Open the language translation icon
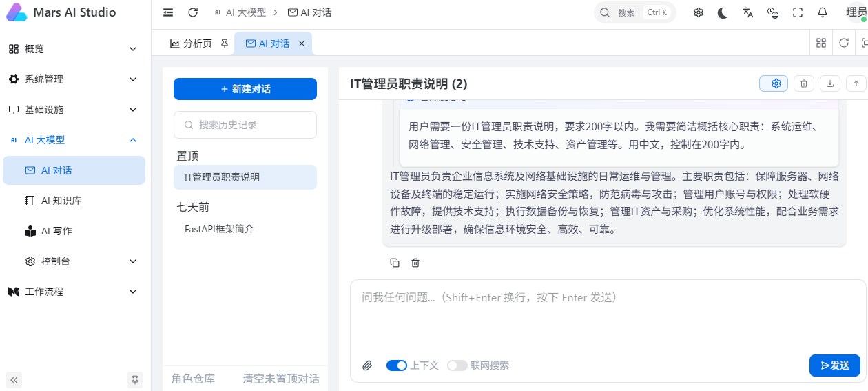Viewport: 868px width, 391px height. [x=748, y=12]
